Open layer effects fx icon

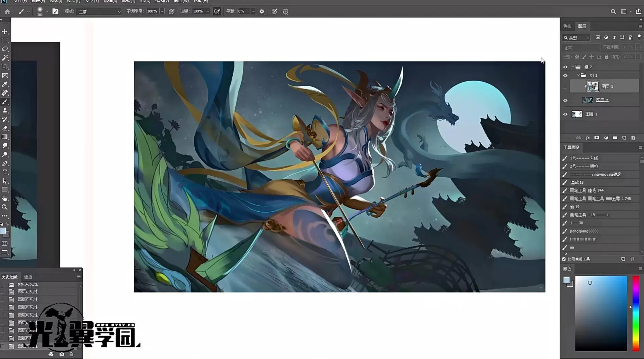588,138
